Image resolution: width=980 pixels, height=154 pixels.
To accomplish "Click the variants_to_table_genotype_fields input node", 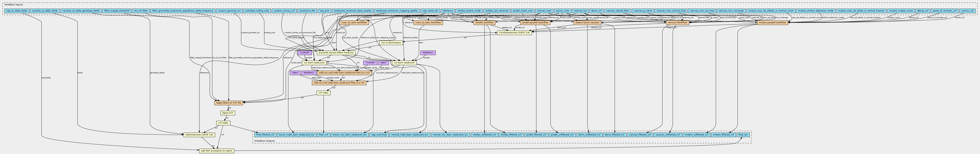I will coord(81,11).
